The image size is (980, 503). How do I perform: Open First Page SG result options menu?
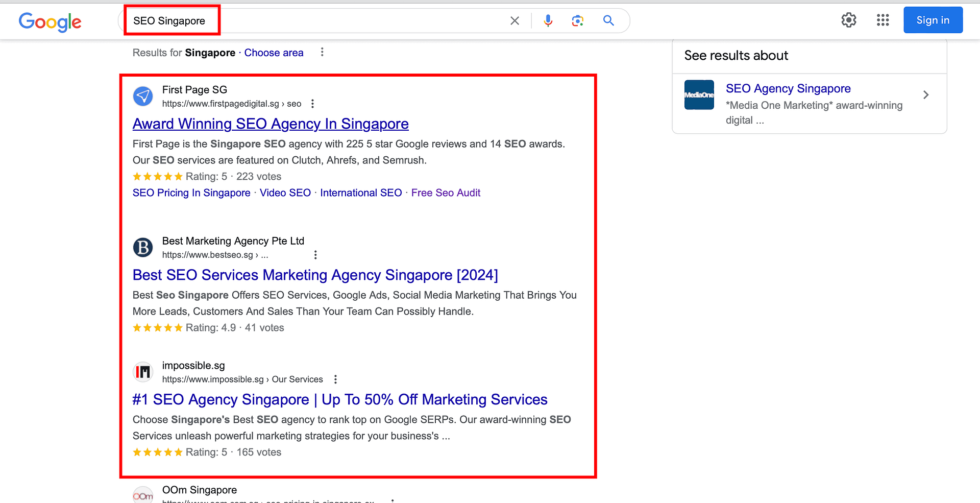coord(312,104)
